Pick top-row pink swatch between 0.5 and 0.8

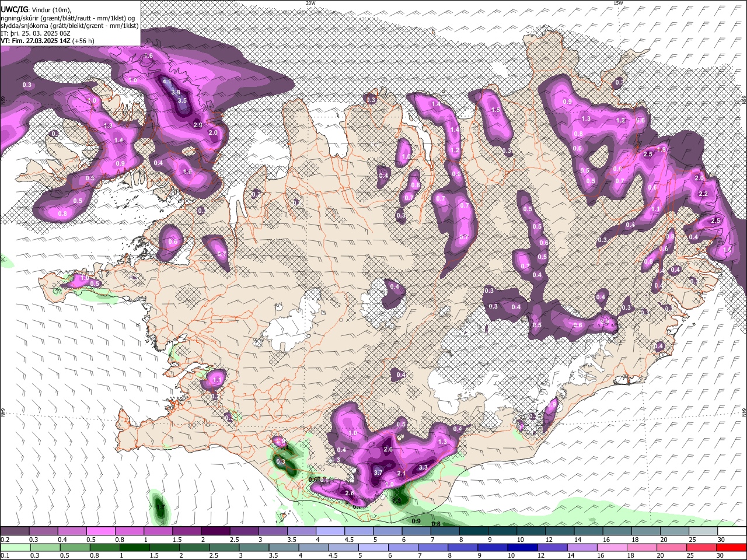coord(100,531)
